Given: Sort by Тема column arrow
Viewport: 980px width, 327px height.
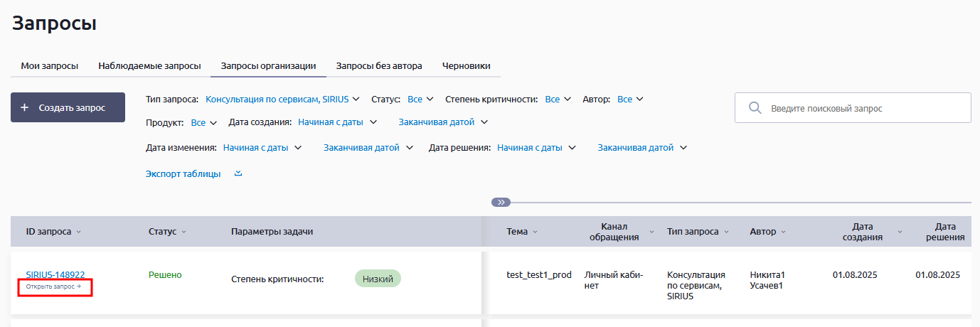Looking at the screenshot, I should click(x=535, y=232).
